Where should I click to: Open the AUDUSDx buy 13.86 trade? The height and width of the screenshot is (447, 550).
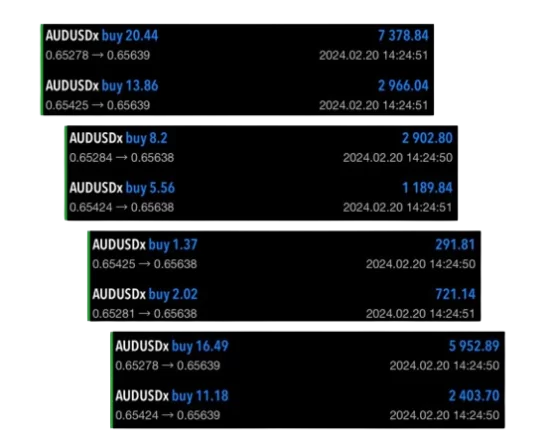tap(237, 95)
